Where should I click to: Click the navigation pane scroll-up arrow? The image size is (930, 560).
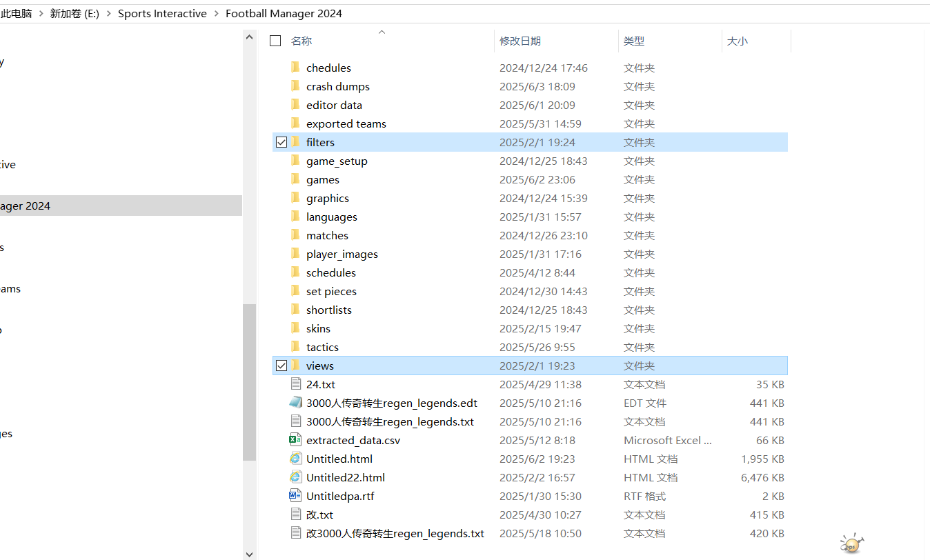coord(249,38)
